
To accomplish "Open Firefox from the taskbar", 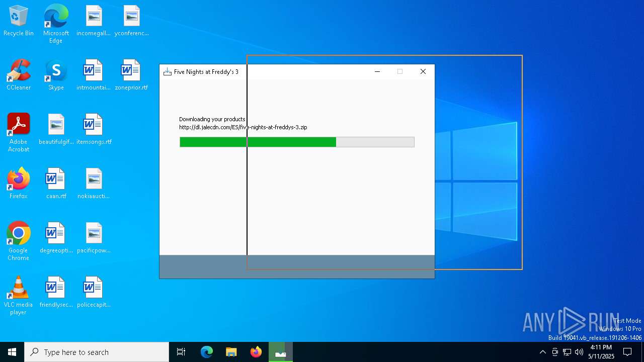I will tap(256, 352).
